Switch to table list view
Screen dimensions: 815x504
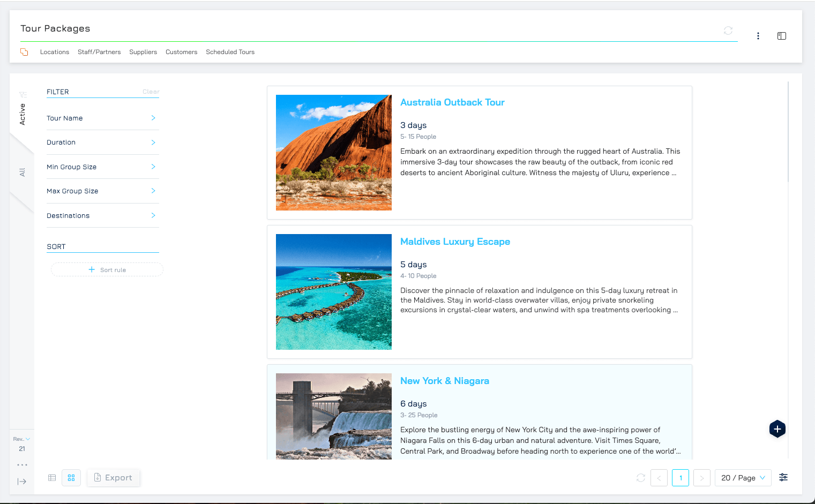[x=52, y=478]
